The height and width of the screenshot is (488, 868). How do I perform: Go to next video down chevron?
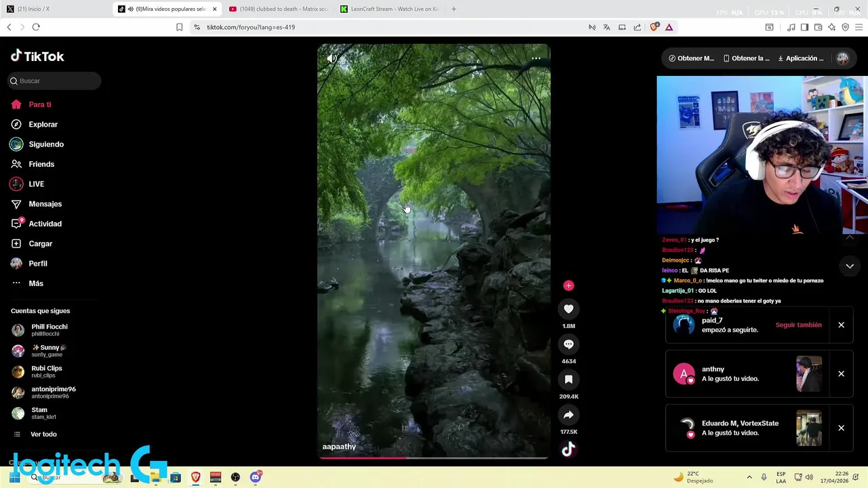point(850,266)
